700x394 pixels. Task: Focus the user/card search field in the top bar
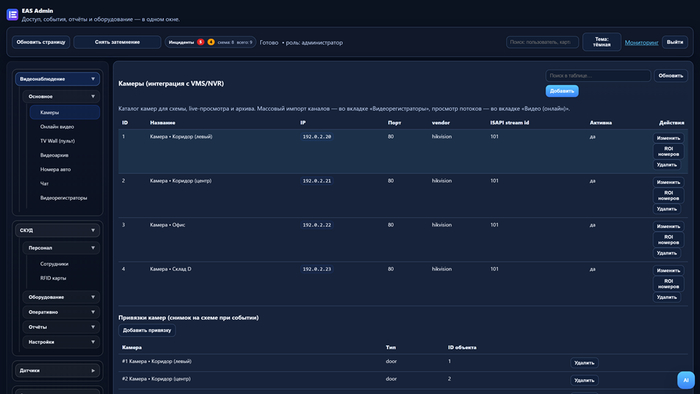pos(542,42)
